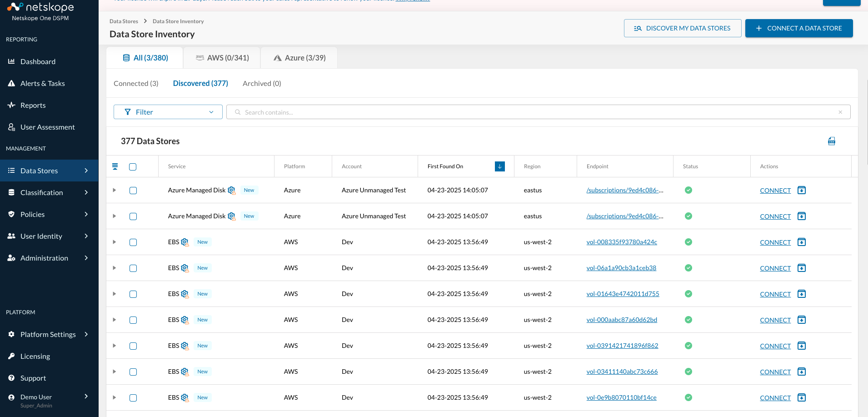Click the Classification database icon

(11, 192)
